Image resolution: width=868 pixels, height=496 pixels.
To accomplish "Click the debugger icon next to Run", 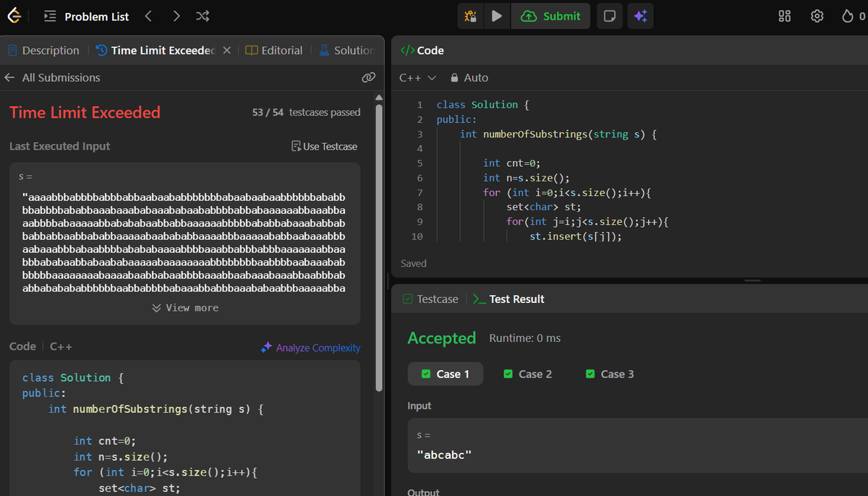I will click(470, 16).
